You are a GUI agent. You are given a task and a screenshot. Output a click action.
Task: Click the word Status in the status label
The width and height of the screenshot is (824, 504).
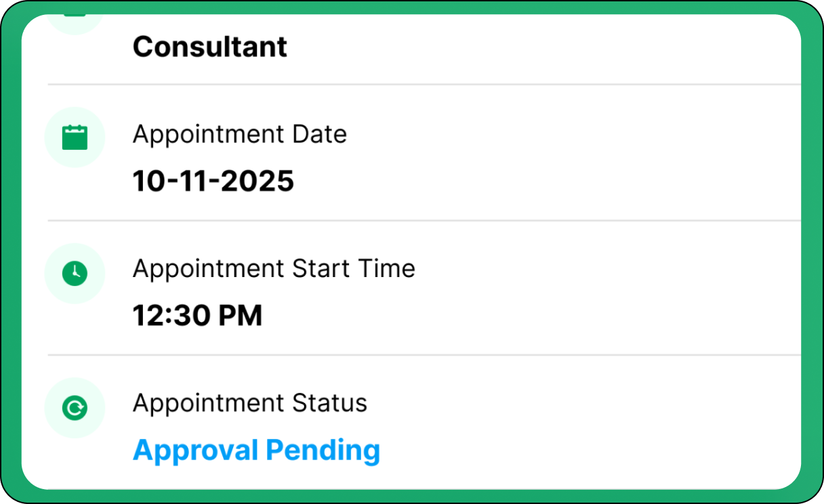[329, 403]
